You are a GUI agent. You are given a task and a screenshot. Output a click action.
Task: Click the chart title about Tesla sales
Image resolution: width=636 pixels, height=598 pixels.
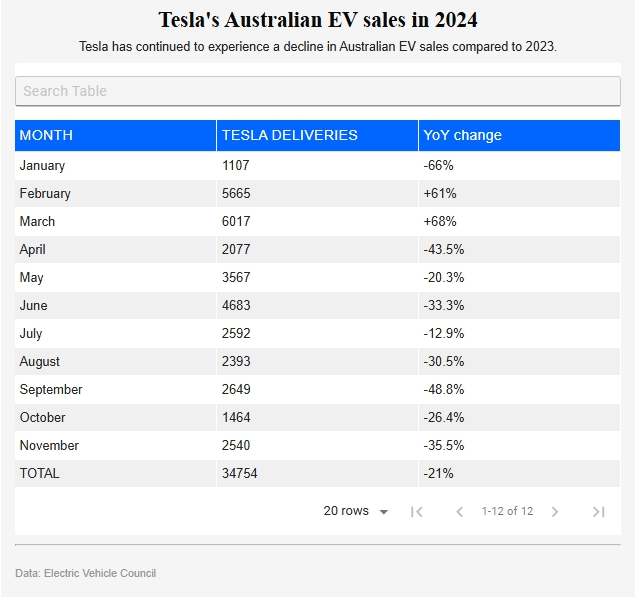pyautogui.click(x=318, y=20)
